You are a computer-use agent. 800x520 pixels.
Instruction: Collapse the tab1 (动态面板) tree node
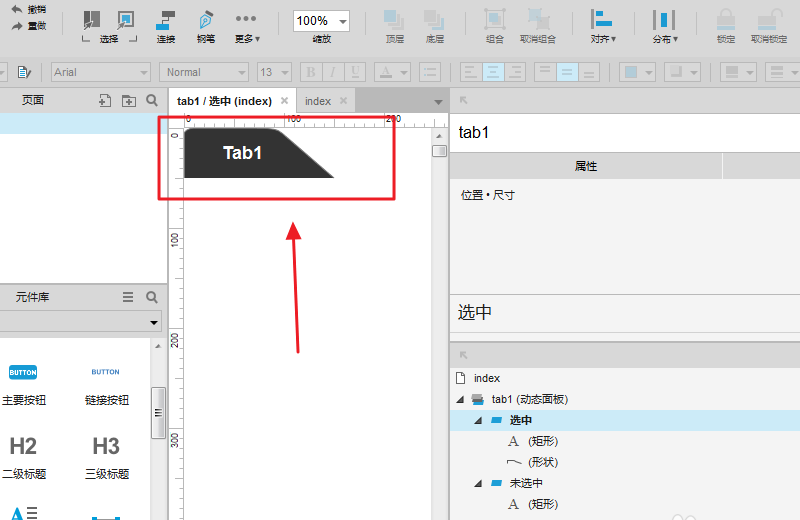coord(460,400)
